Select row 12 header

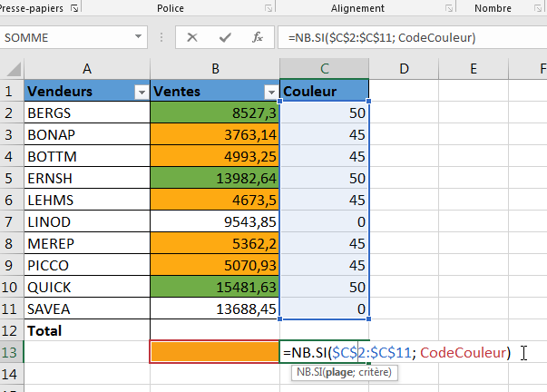(12, 330)
